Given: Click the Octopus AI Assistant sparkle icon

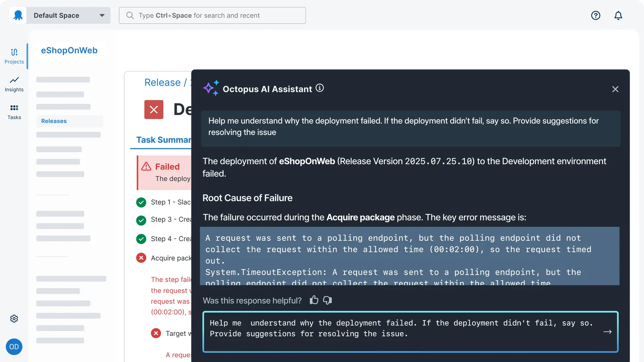Looking at the screenshot, I should (x=211, y=88).
